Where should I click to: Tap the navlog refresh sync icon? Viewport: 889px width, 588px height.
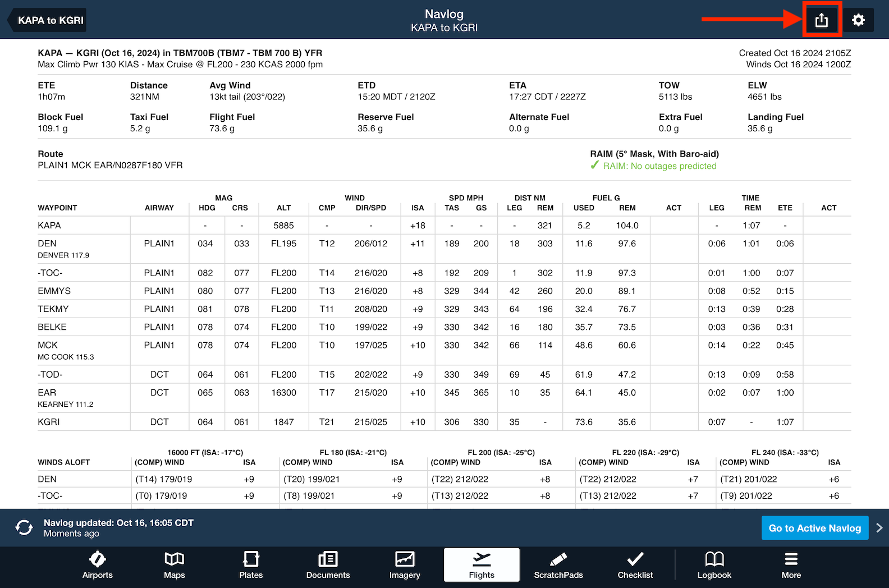24,527
